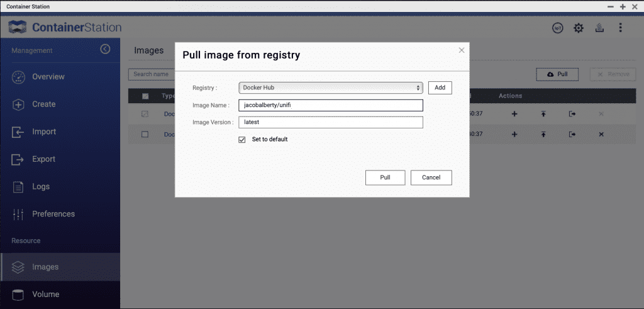Click the Container Station window title text
644x309 pixels.
(28, 6)
